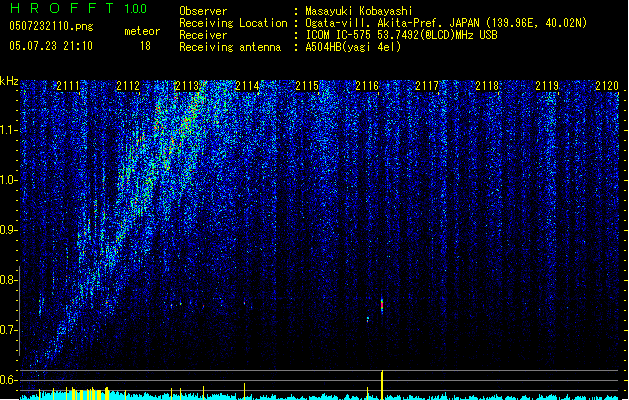The width and height of the screenshot is (629, 400).
Task: Click the Observer field label
Action: coord(203,11)
